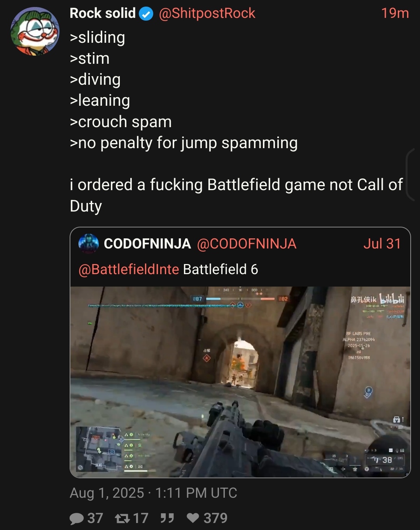Tap the bilibili watermark logo
This screenshot has height=530, width=420.
pos(392,299)
